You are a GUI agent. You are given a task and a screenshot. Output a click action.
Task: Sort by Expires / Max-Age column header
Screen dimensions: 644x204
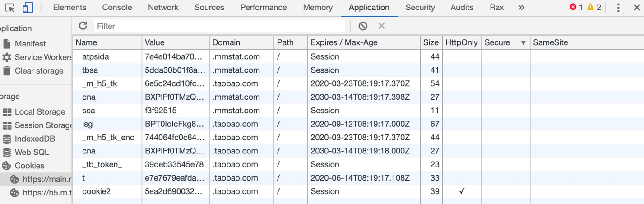coord(344,42)
